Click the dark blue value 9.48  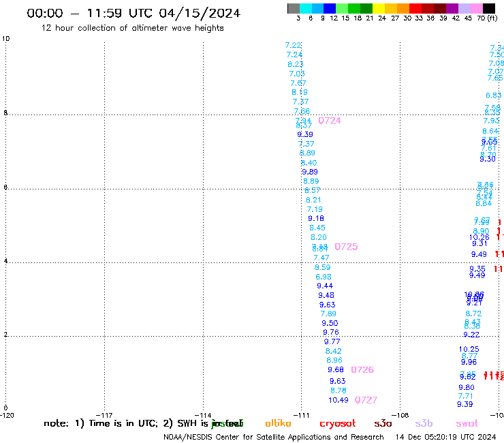click(x=326, y=295)
